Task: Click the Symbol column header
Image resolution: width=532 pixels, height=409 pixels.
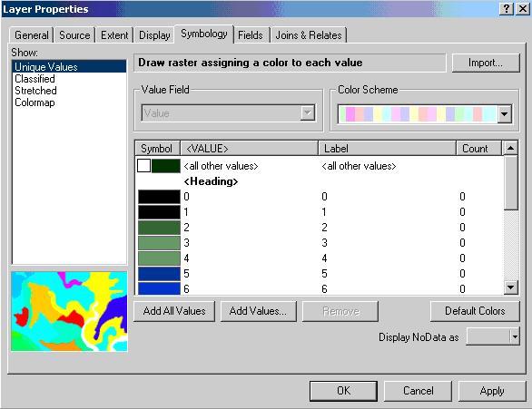Action: (x=157, y=149)
